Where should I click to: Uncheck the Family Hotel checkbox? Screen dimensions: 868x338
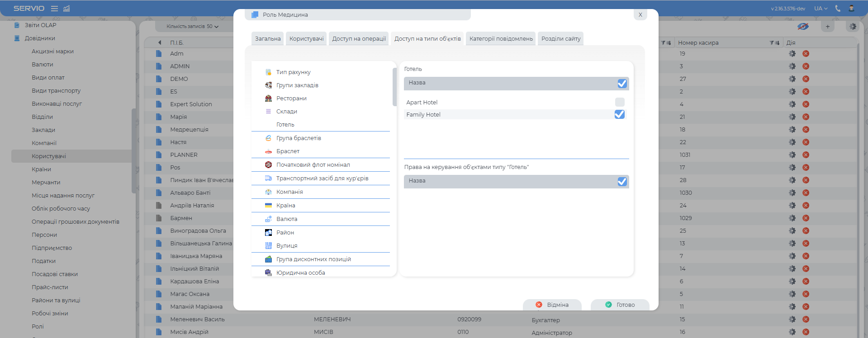[620, 115]
